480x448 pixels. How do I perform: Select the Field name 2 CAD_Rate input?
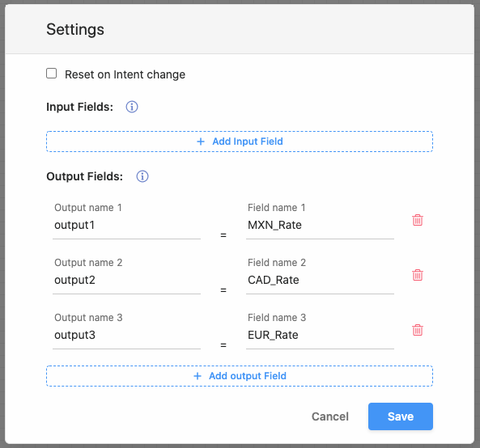pyautogui.click(x=320, y=281)
